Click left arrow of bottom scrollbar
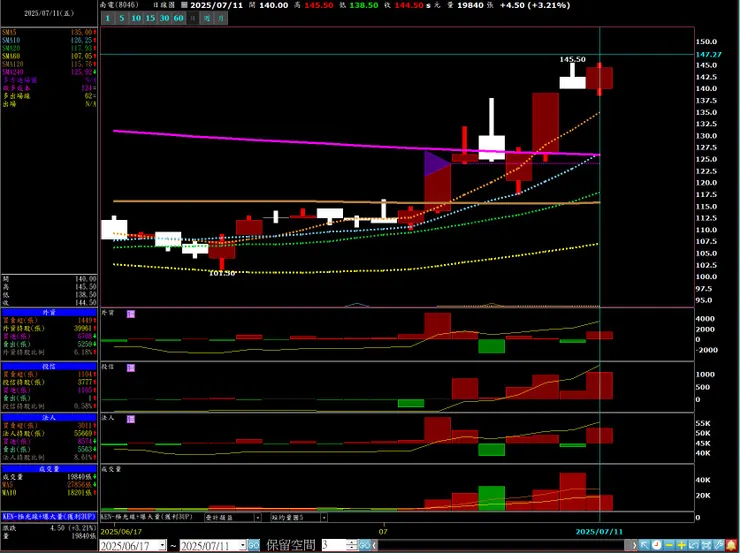Viewport: 740px width, 553px height. (x=374, y=545)
